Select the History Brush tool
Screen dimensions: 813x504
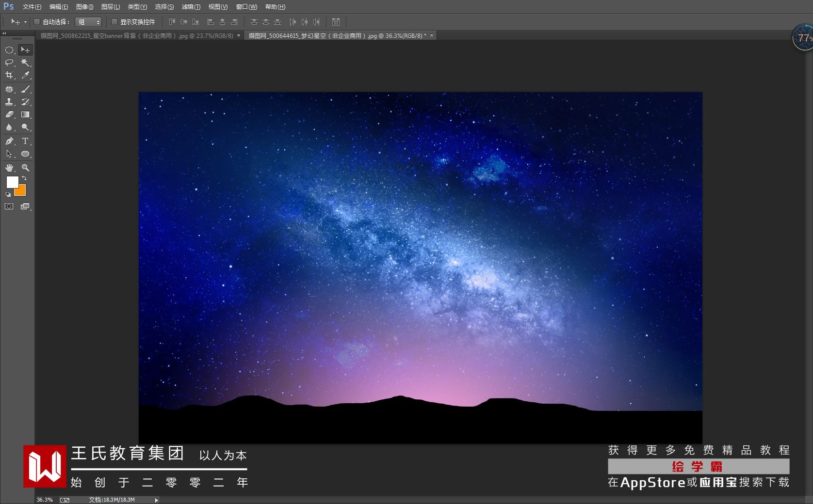coord(25,102)
